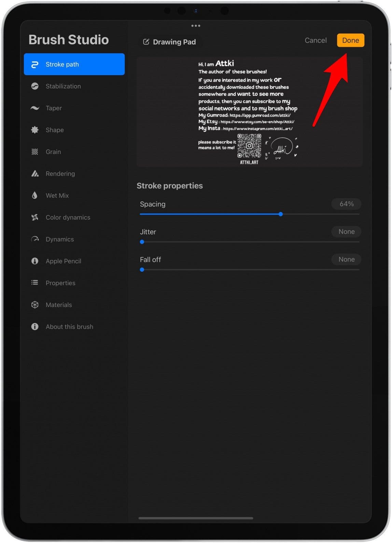Switch to About this brush
Viewport: 392px width, 543px height.
(x=69, y=326)
